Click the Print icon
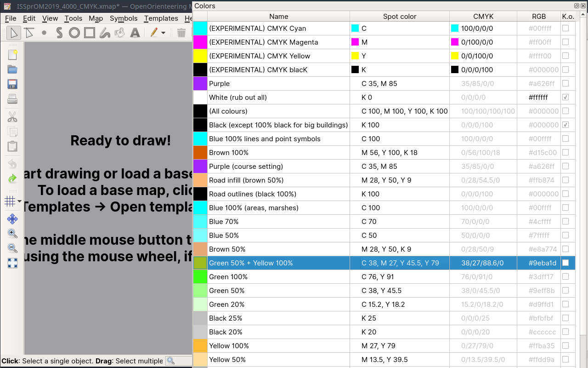 click(12, 99)
